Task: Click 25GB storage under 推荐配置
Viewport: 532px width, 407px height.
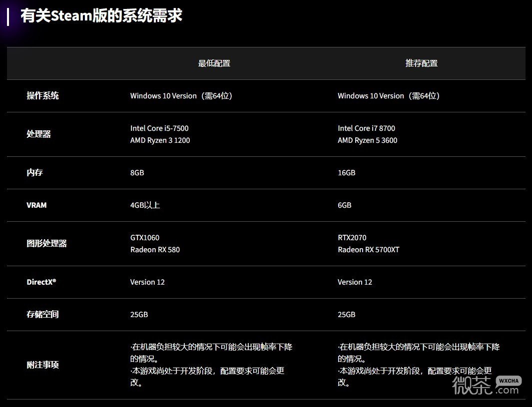Action: point(346,315)
